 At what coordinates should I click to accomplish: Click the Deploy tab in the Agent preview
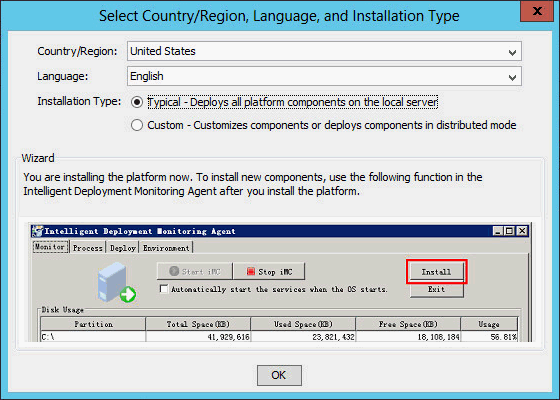pyautogui.click(x=122, y=248)
